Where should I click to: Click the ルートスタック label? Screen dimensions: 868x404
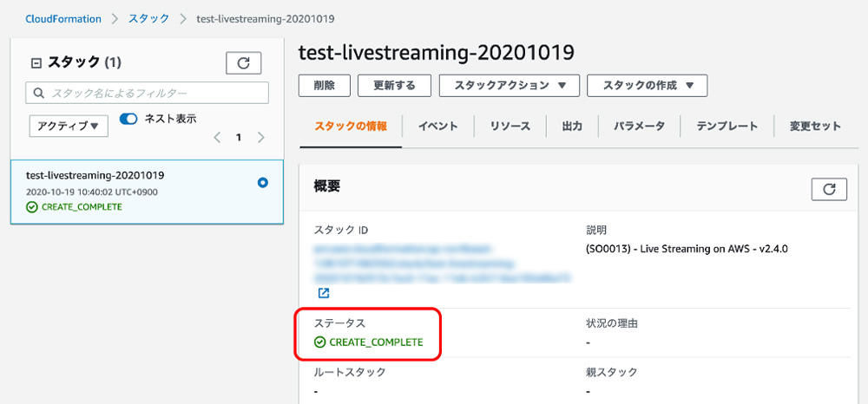(x=349, y=372)
